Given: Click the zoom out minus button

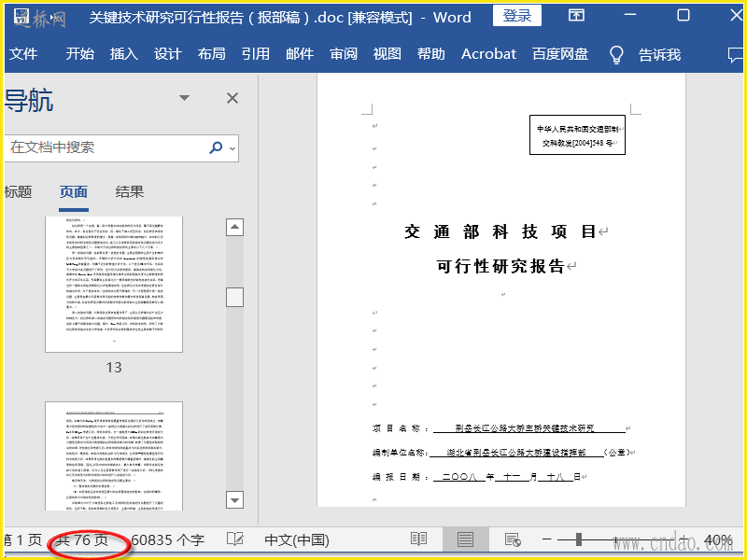Looking at the screenshot, I should pyautogui.click(x=547, y=539).
